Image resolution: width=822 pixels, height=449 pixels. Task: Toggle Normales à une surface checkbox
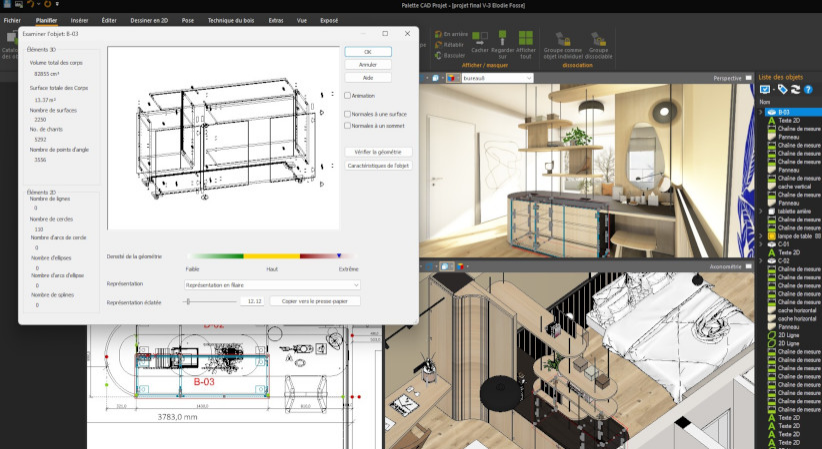click(347, 114)
